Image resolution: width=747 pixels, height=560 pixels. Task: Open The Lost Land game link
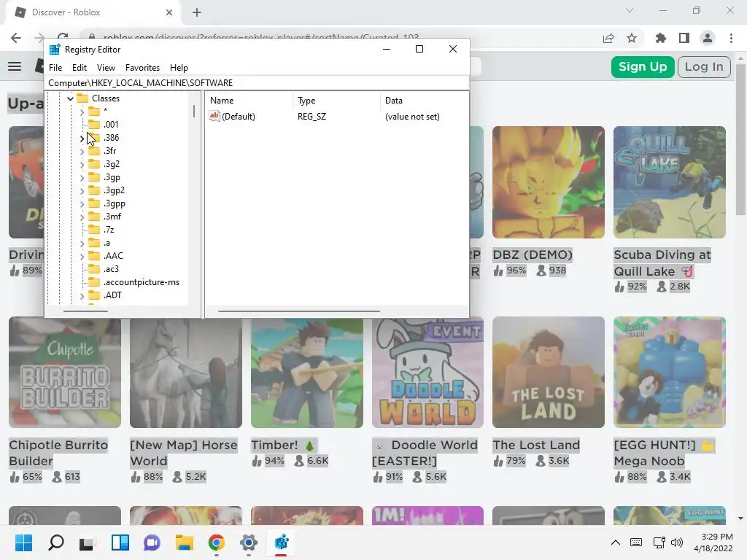coord(536,446)
